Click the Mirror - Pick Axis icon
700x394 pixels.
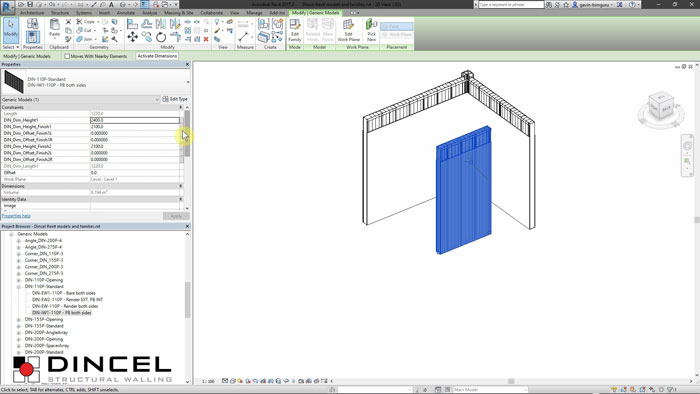click(161, 24)
